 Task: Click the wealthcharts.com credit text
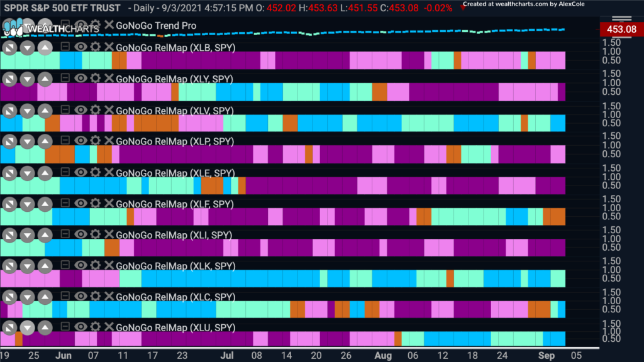point(524,4)
